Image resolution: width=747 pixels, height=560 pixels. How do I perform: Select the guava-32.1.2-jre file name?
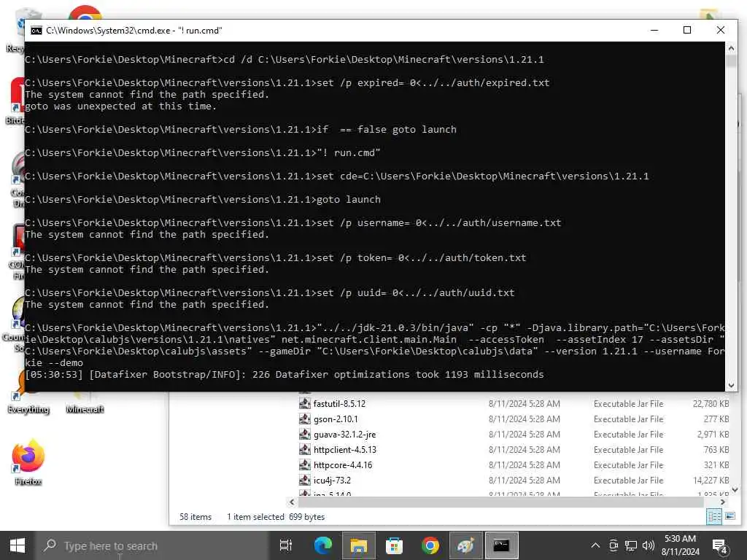pos(344,435)
